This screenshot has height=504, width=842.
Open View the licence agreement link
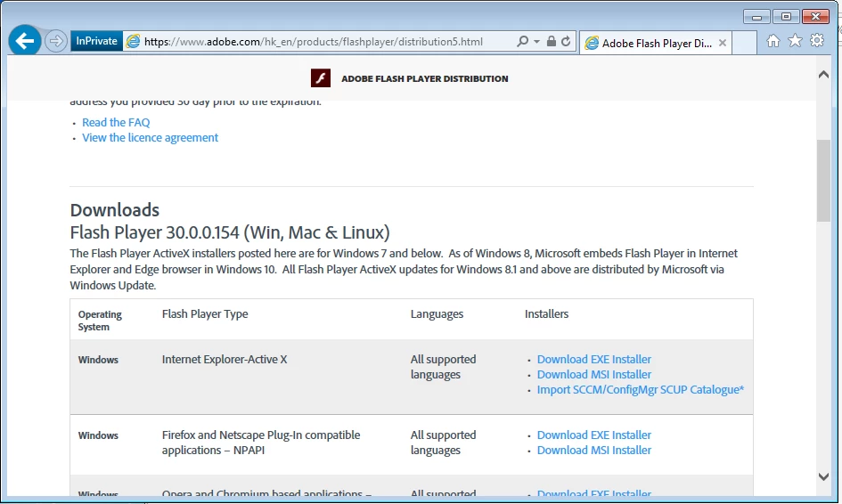pyautogui.click(x=151, y=138)
